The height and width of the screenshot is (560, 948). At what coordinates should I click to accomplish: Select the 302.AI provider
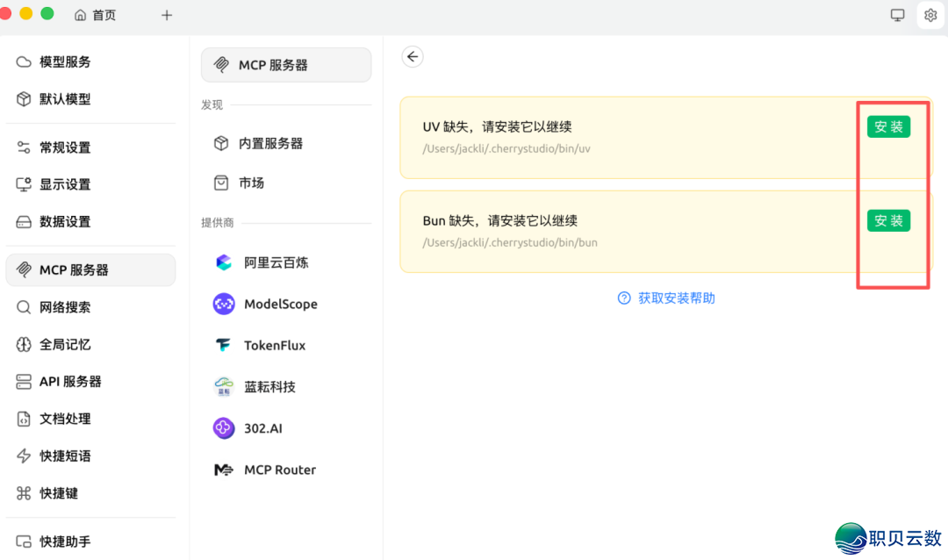point(262,428)
